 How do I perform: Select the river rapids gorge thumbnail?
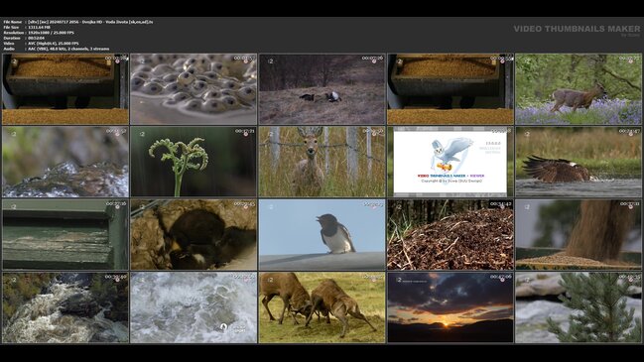(65, 307)
